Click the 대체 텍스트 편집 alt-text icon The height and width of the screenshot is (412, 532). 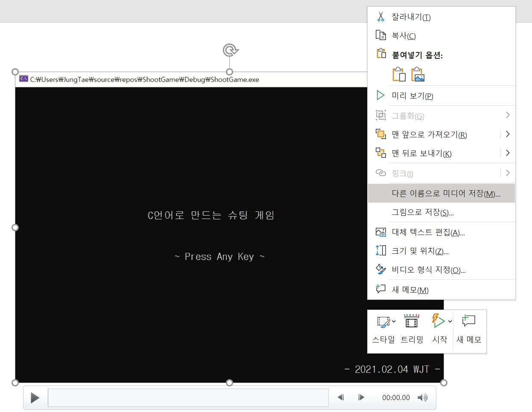380,232
